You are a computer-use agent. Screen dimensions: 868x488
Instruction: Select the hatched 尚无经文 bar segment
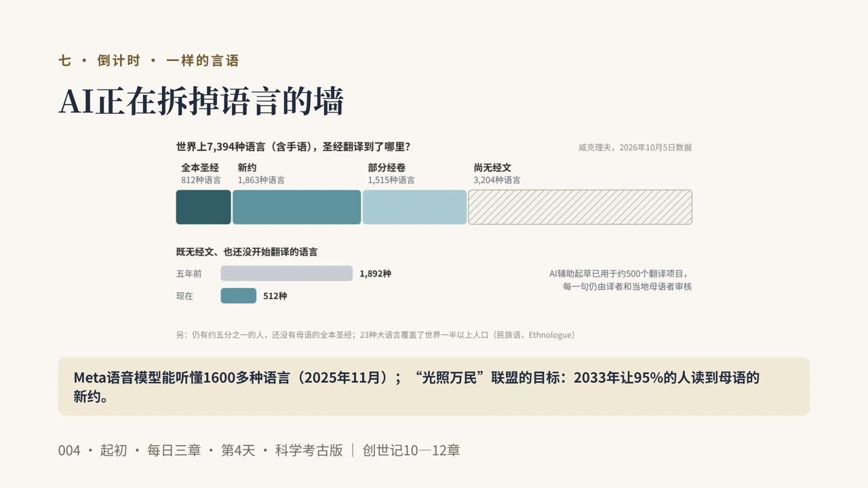pos(580,207)
